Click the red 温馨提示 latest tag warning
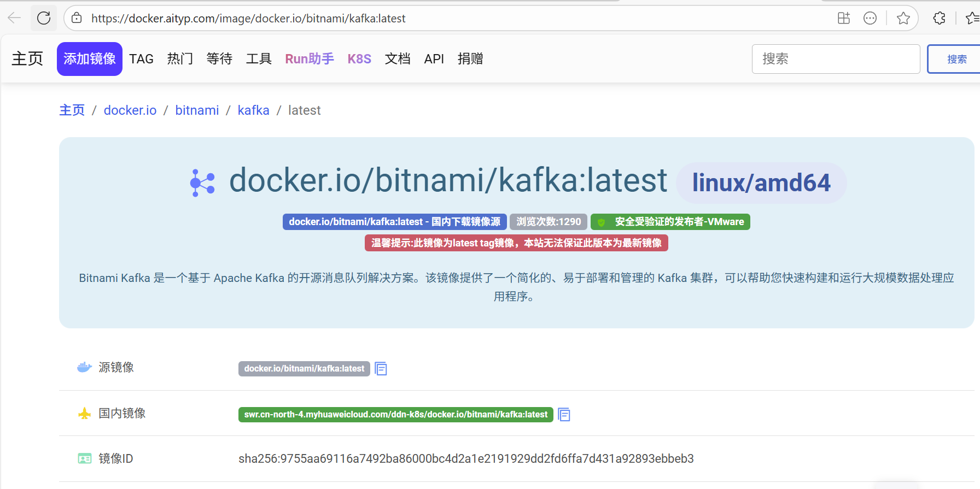 point(516,243)
